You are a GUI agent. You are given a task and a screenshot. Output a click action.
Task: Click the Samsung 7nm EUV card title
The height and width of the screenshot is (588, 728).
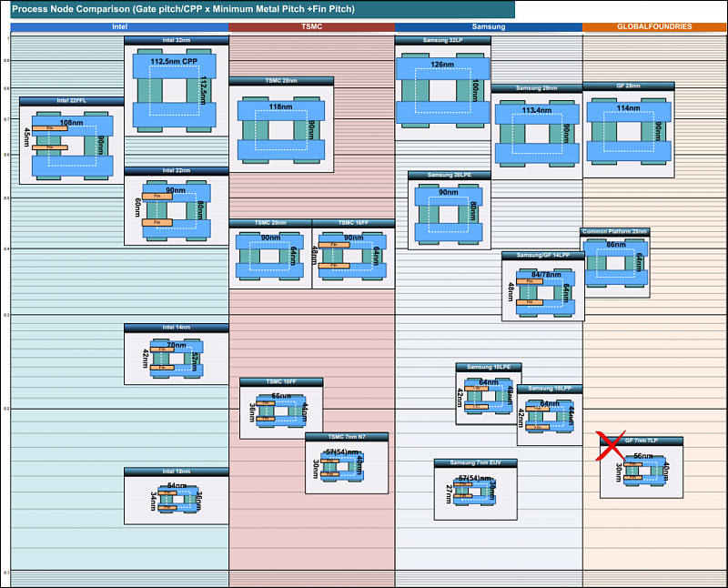(x=475, y=463)
